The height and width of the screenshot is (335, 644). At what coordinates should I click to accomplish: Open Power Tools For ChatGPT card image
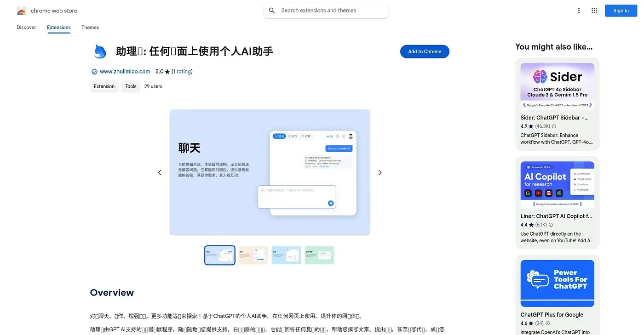[558, 283]
